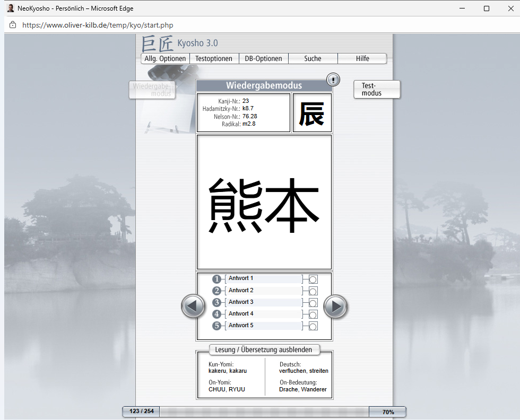Click the Antwort 3 answer field
The height and width of the screenshot is (420, 520).
264,302
